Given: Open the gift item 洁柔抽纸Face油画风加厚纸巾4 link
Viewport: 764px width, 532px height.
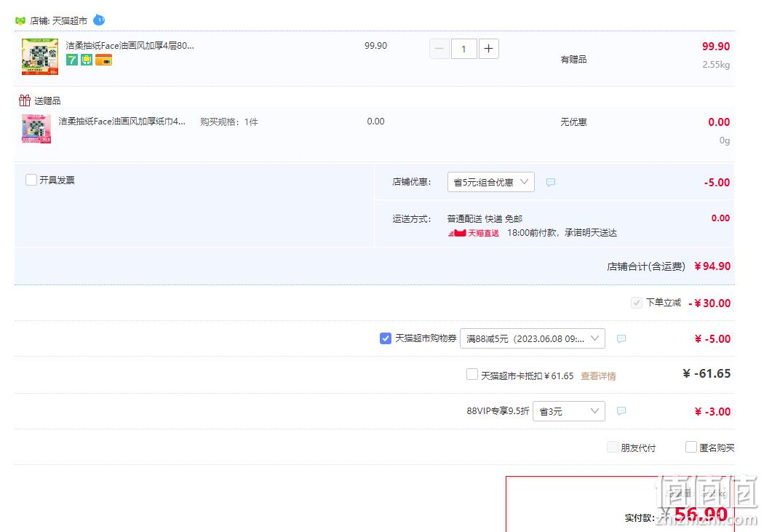Looking at the screenshot, I should pyautogui.click(x=122, y=122).
